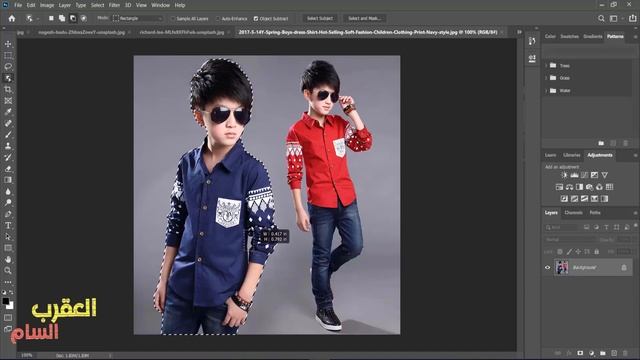
Task: Click the New Selection mode icon
Action: coord(51,18)
